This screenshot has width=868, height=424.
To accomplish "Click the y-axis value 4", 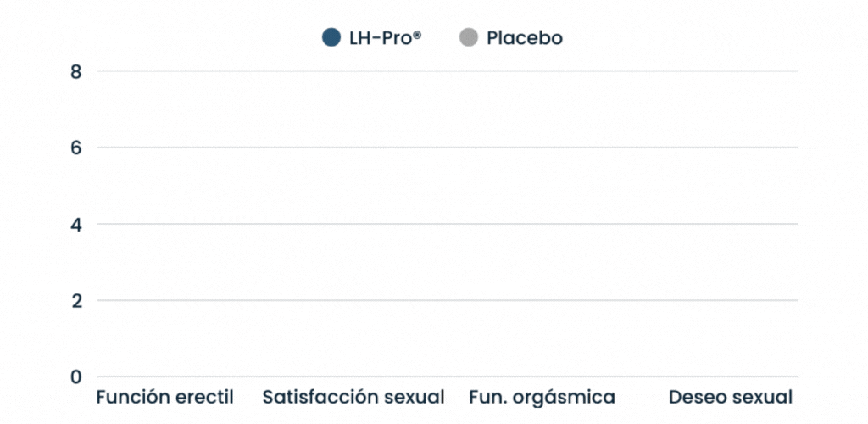I will (76, 224).
